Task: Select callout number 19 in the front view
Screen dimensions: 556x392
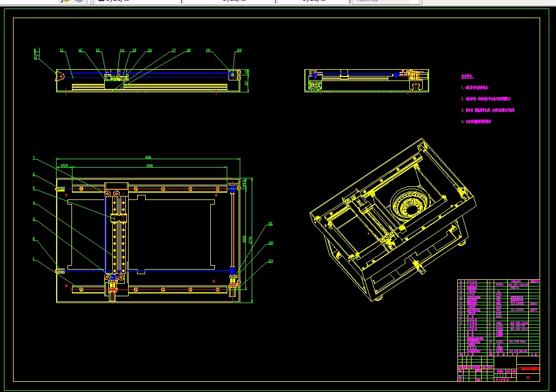Action: point(208,50)
